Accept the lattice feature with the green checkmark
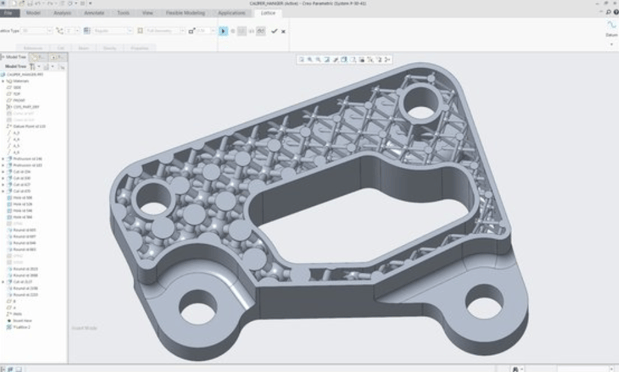 tap(274, 31)
